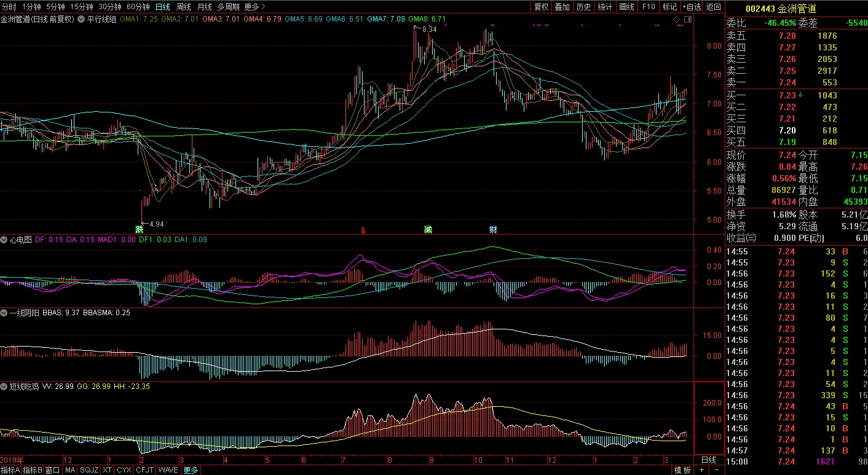Image resolution: width=868 pixels, height=475 pixels.
Task: Expand the 一线阴阳 indicator panel menu
Action: [x=4, y=312]
